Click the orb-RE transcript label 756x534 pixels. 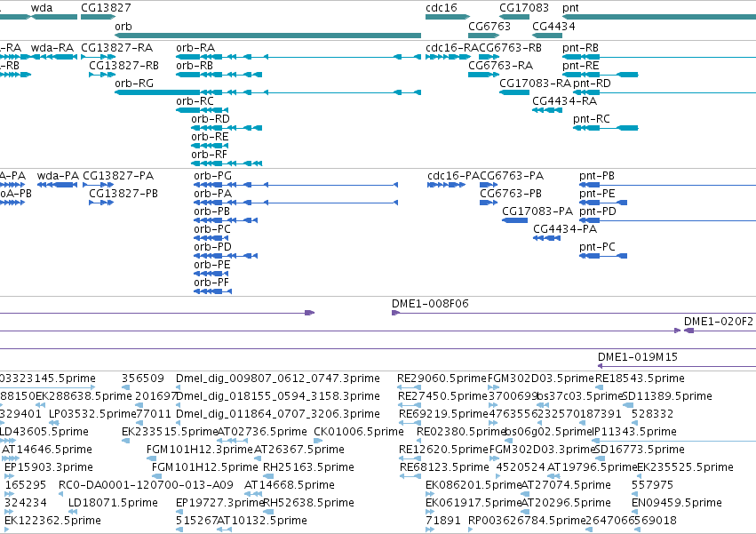pos(210,137)
